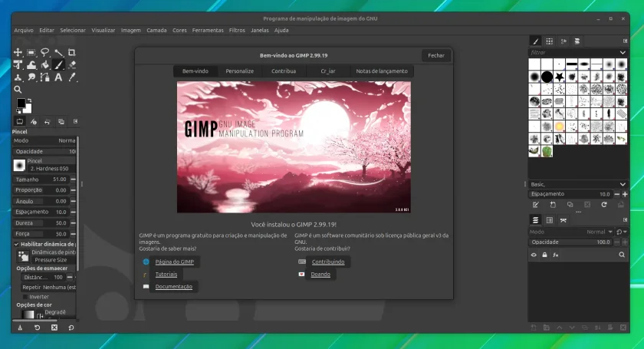Enable the Inverter checkbox

[x=25, y=297]
